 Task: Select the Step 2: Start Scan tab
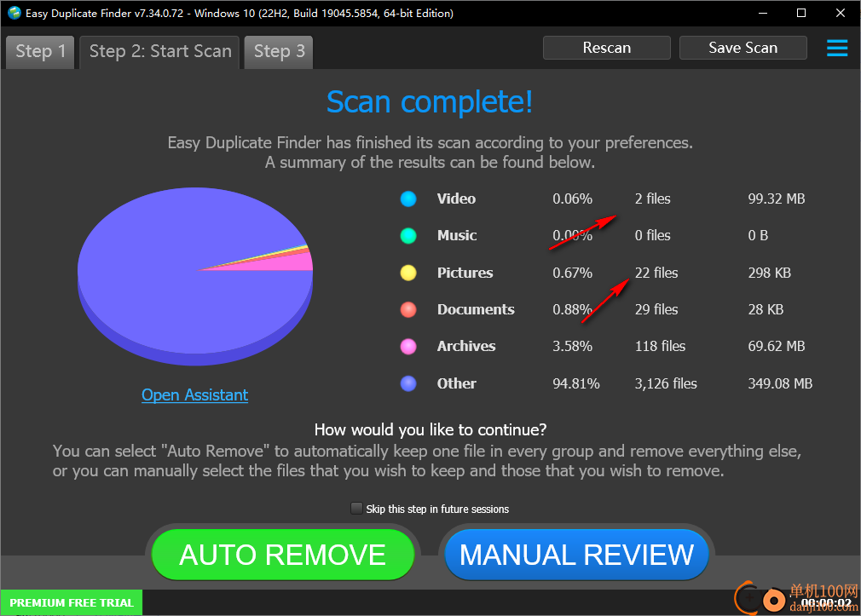pos(159,52)
